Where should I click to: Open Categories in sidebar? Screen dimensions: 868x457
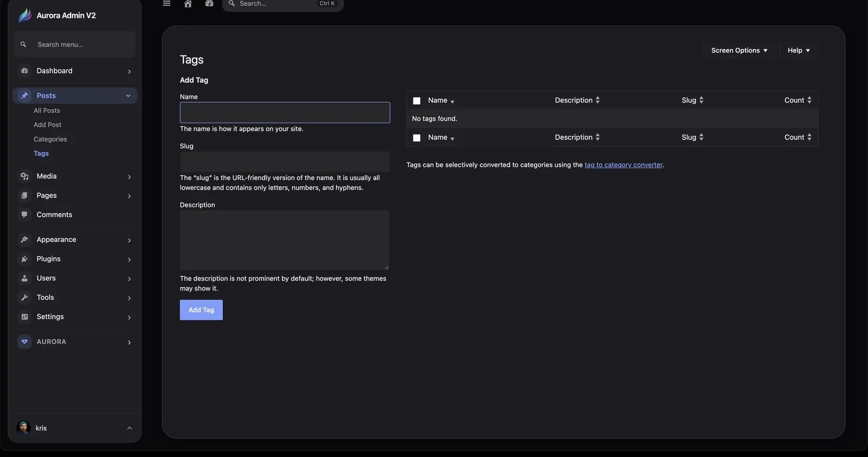pos(50,139)
